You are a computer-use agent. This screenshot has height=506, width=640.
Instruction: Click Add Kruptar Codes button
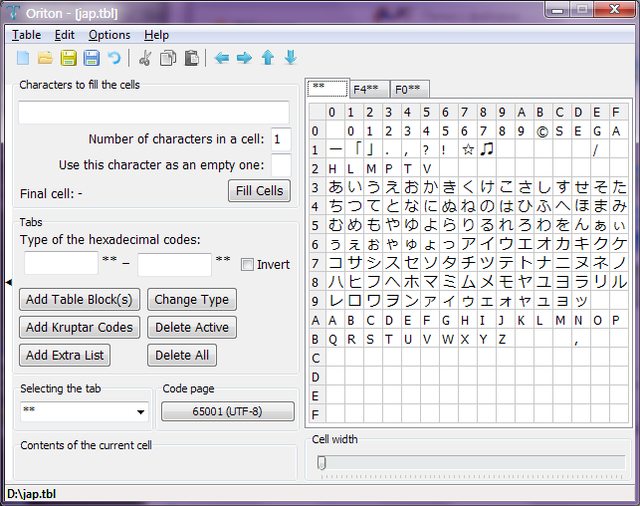pyautogui.click(x=80, y=327)
